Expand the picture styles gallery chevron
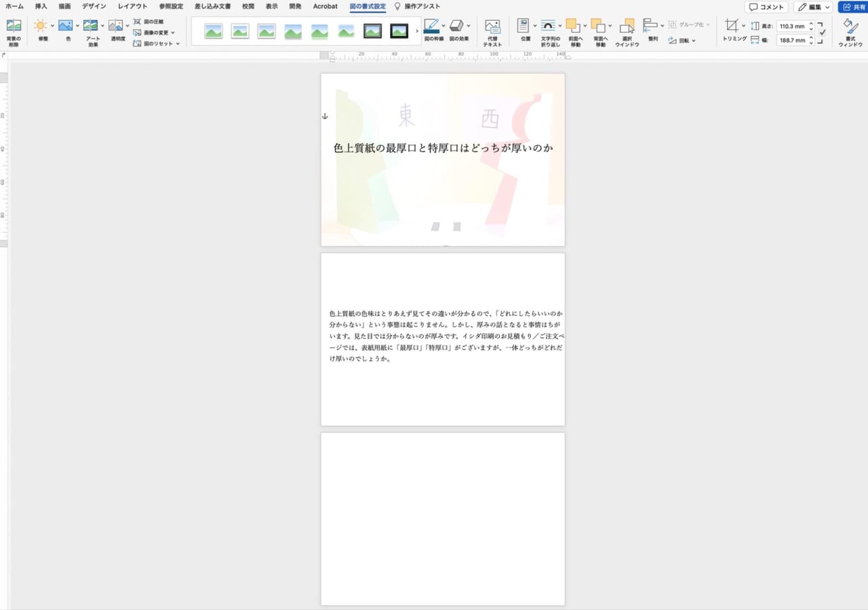Viewport: 868px width, 610px height. click(x=416, y=30)
